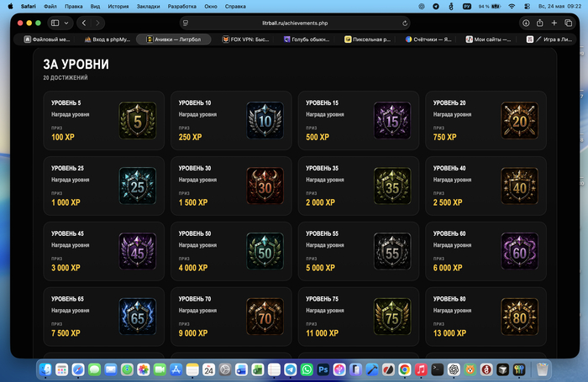588x382 pixels.
Task: Click the level 5 badge icon
Action: 138,121
